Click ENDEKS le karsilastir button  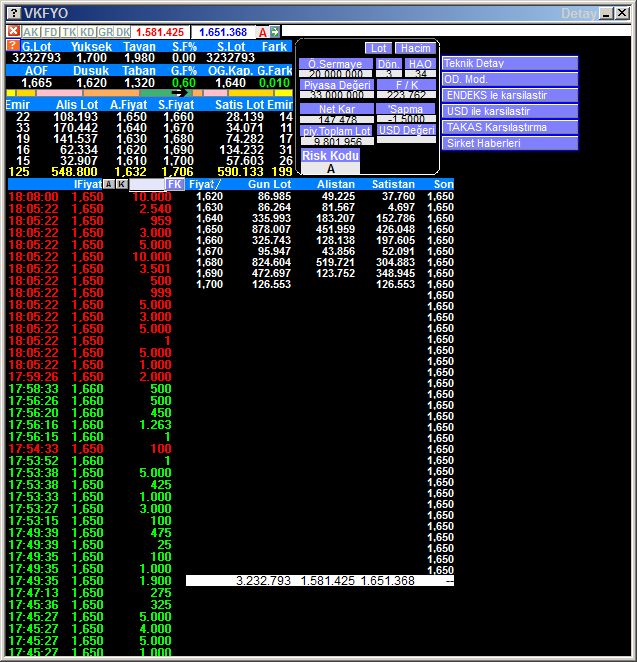pos(509,95)
